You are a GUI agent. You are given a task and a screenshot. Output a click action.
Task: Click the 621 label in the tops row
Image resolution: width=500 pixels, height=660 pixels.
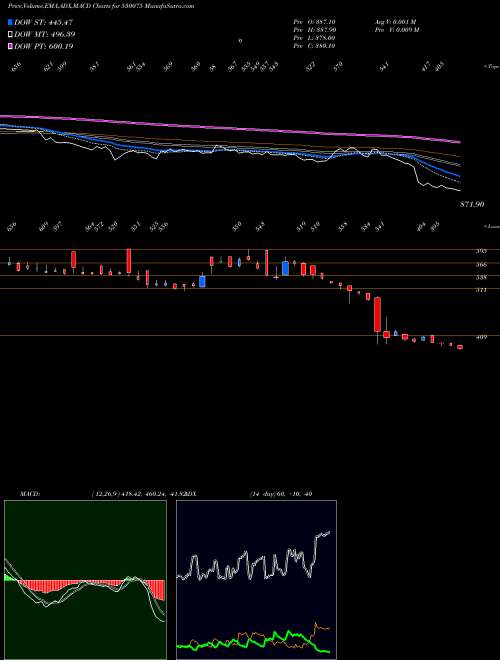tap(49, 67)
